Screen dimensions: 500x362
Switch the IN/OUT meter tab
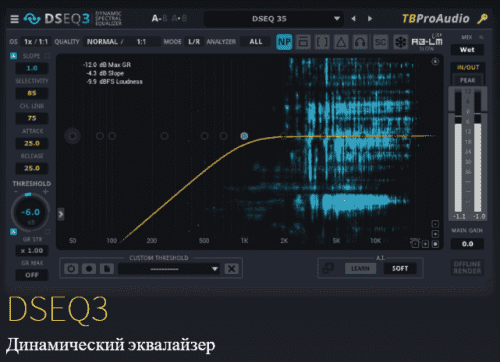[x=468, y=67]
